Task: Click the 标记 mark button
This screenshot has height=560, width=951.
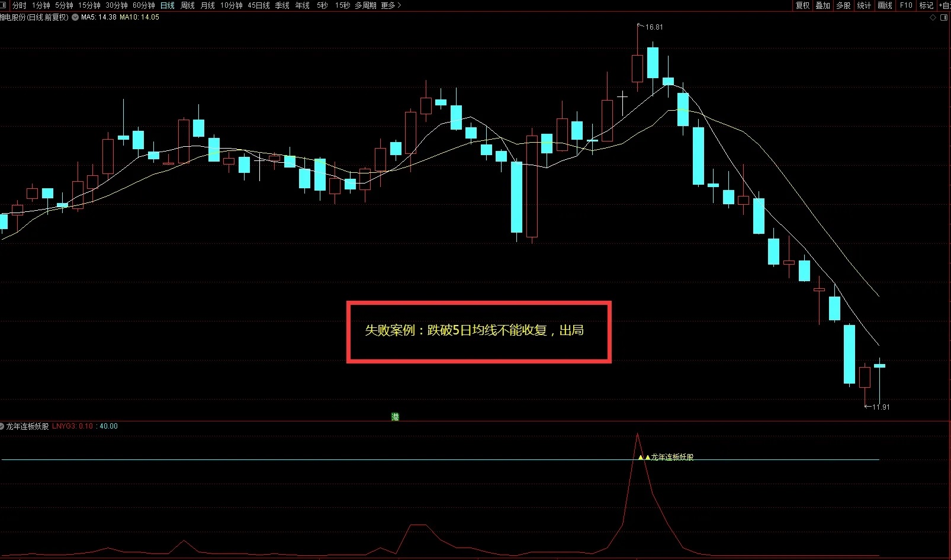Action: tap(926, 5)
